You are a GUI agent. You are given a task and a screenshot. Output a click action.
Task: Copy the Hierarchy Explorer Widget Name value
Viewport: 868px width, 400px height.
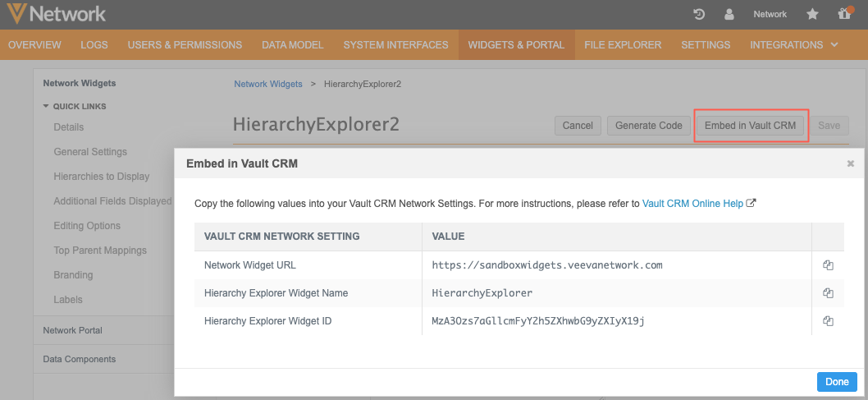pyautogui.click(x=828, y=293)
